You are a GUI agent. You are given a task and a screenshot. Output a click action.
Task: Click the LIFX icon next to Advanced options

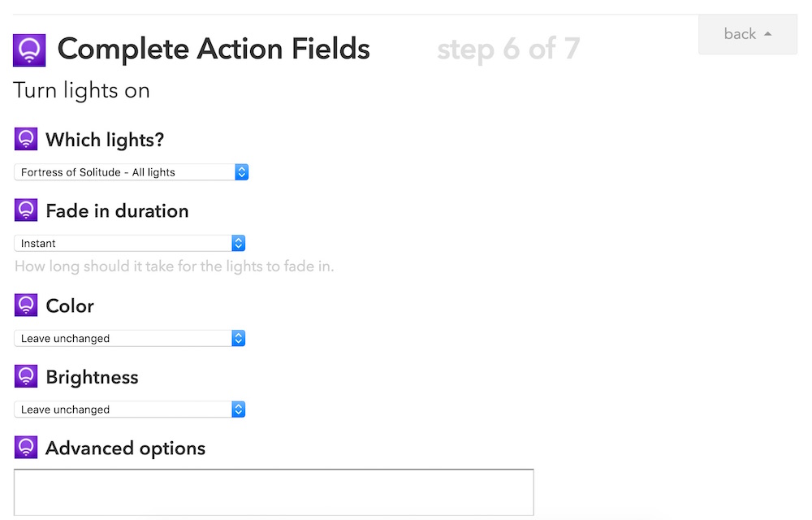pos(26,448)
